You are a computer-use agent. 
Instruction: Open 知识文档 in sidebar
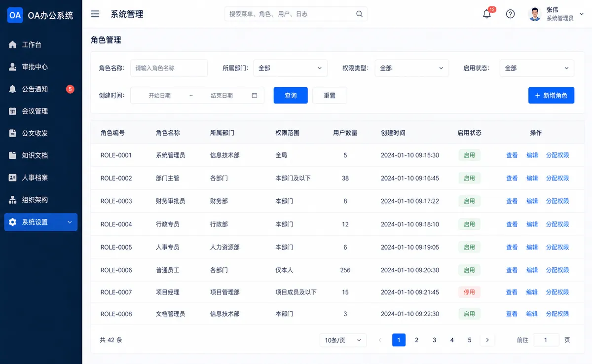coord(41,155)
